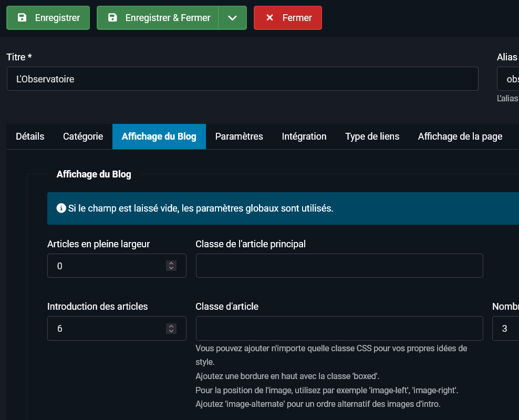Click the Classe de l'article principal field
Image resolution: width=519 pixels, height=420 pixels.
[x=339, y=266]
